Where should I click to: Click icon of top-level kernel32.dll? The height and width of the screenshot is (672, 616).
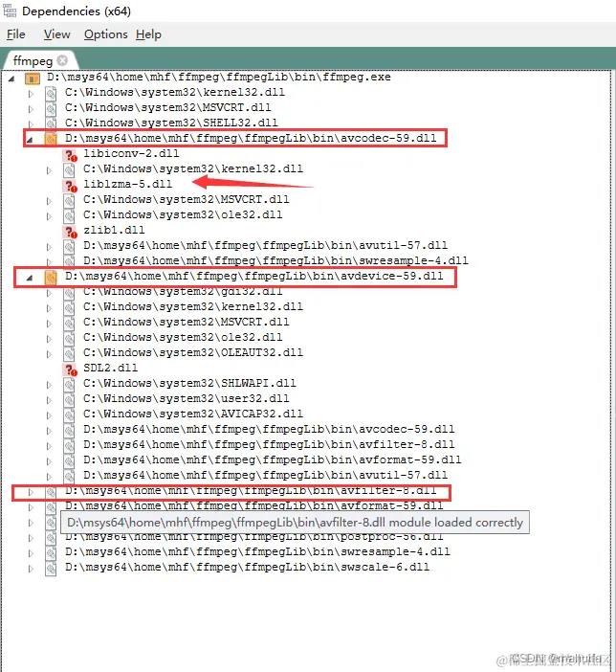(51, 93)
